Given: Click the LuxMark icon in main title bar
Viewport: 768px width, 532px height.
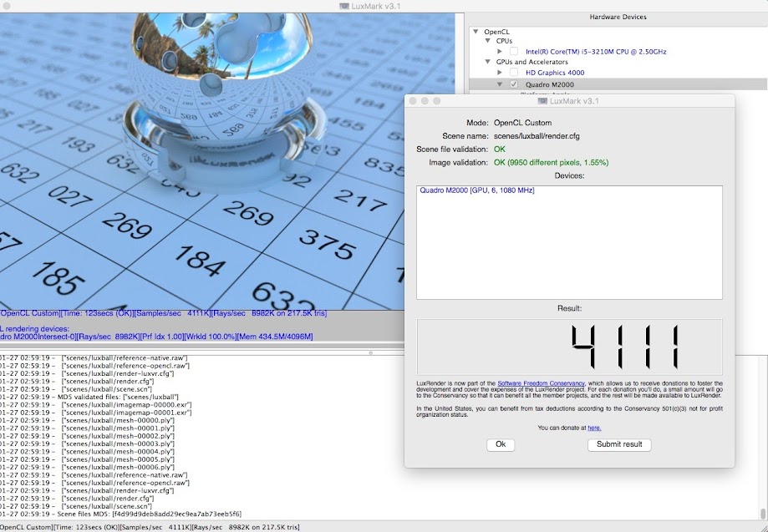Looking at the screenshot, I should (344, 7).
